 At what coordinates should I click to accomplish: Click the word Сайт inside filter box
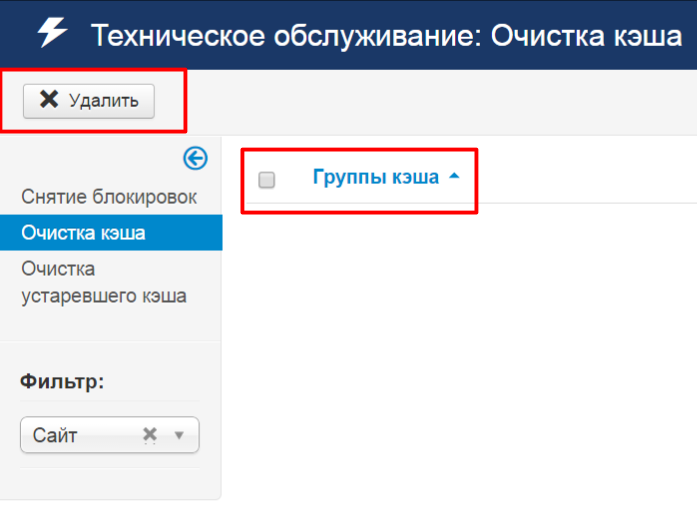(x=55, y=435)
